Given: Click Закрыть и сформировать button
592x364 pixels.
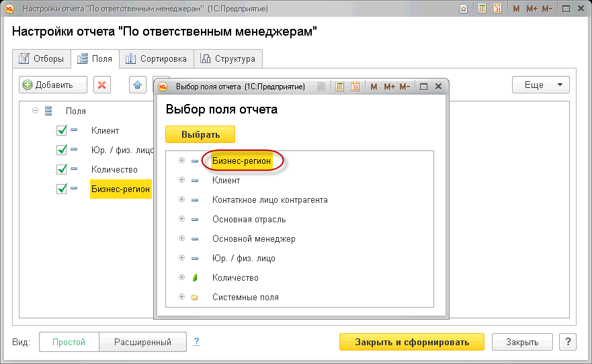Looking at the screenshot, I should click(412, 342).
